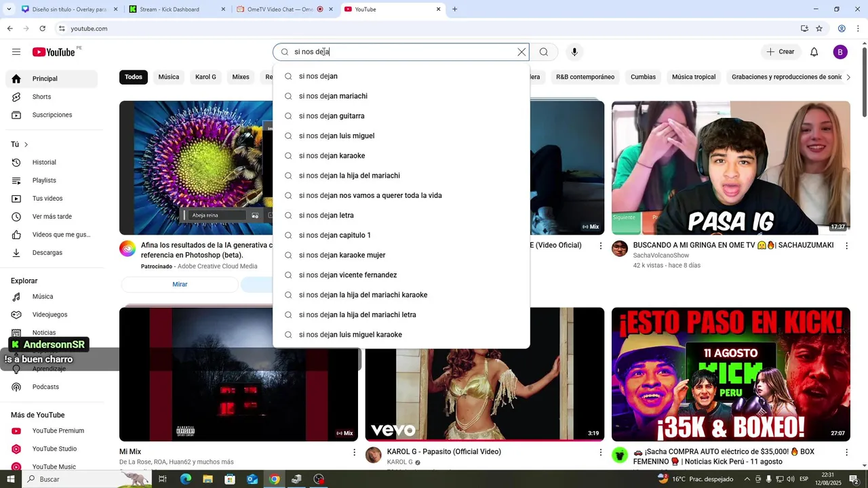The height and width of the screenshot is (488, 868).
Task: Open Tus videos in the sidebar
Action: point(52,199)
